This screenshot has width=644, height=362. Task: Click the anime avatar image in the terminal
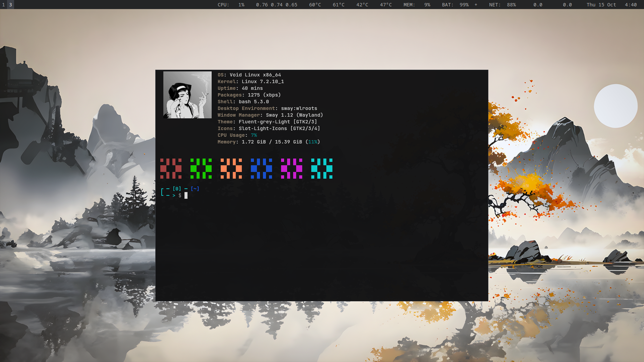(187, 95)
